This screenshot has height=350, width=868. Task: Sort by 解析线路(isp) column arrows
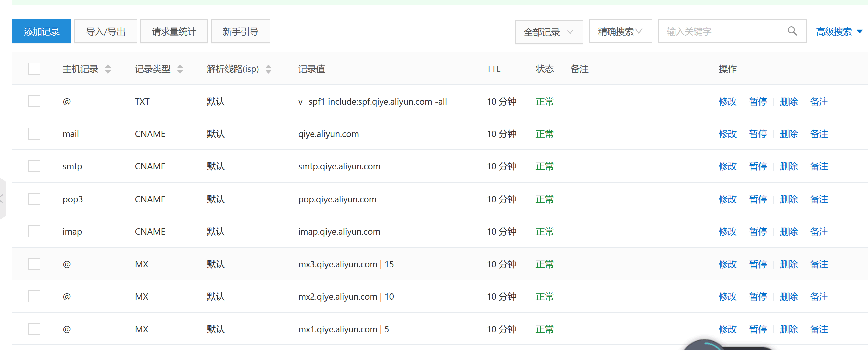(x=268, y=69)
